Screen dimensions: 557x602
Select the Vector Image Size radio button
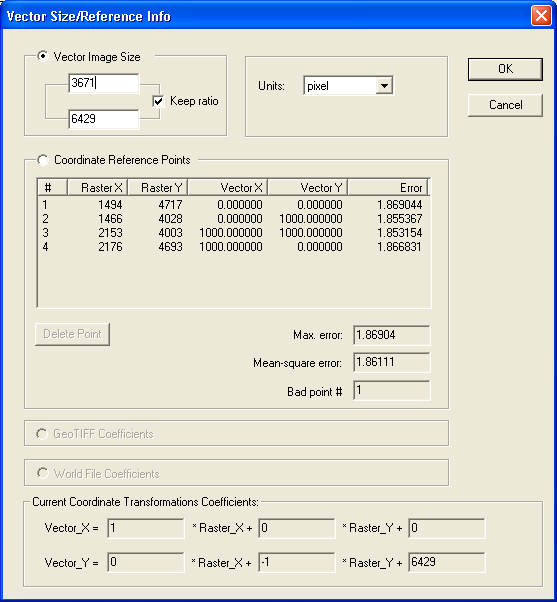[43, 56]
